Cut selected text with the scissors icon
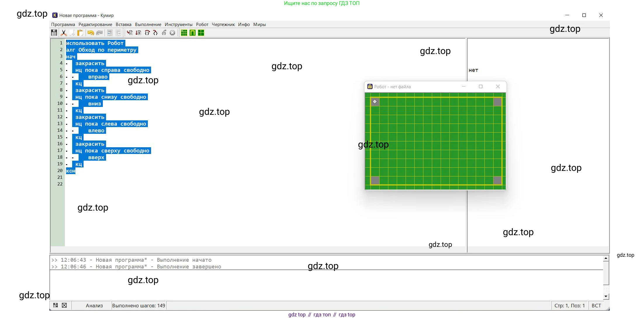644x319 pixels. pyautogui.click(x=63, y=33)
